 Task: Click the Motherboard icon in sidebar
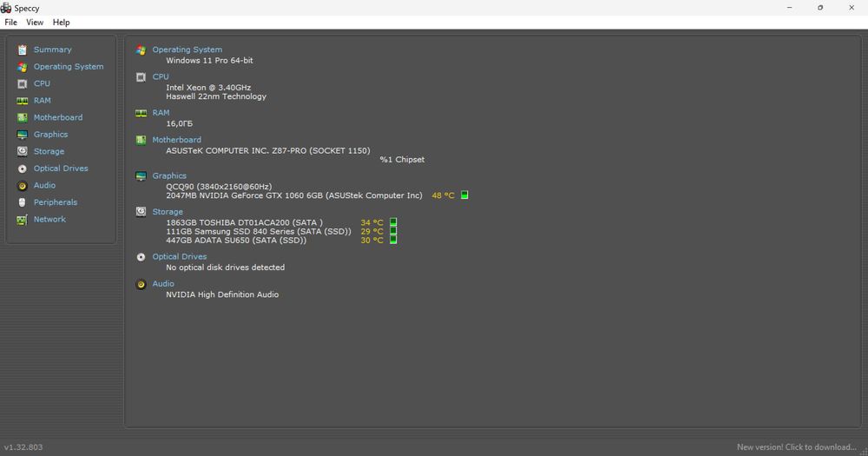23,117
